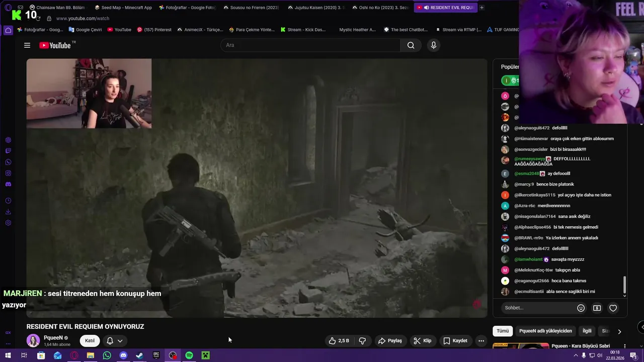Viewport: 644px width, 362px height.
Task: Open Twitch from the Opera sidebar
Action: click(8, 151)
